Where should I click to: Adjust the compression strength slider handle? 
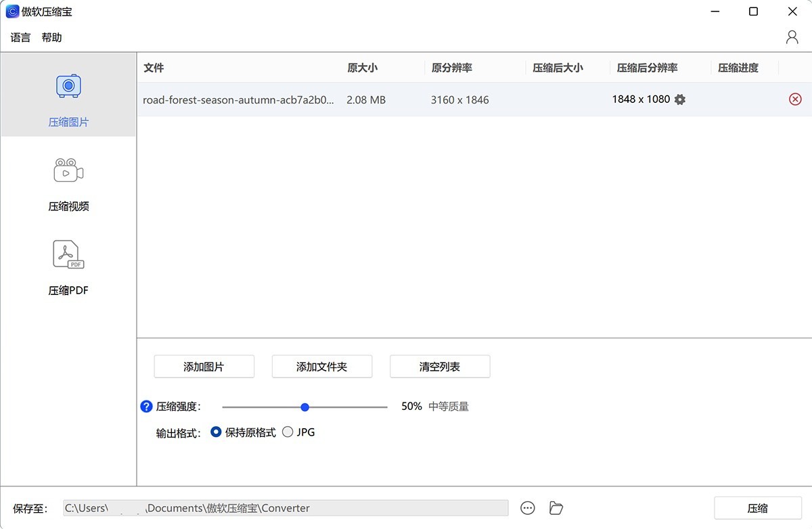(304, 407)
